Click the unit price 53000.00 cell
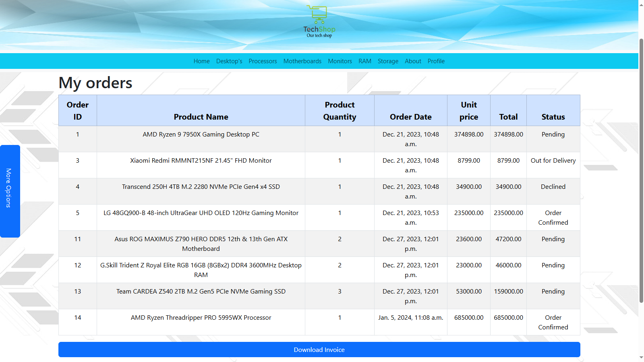The image size is (644, 362). pyautogui.click(x=469, y=296)
